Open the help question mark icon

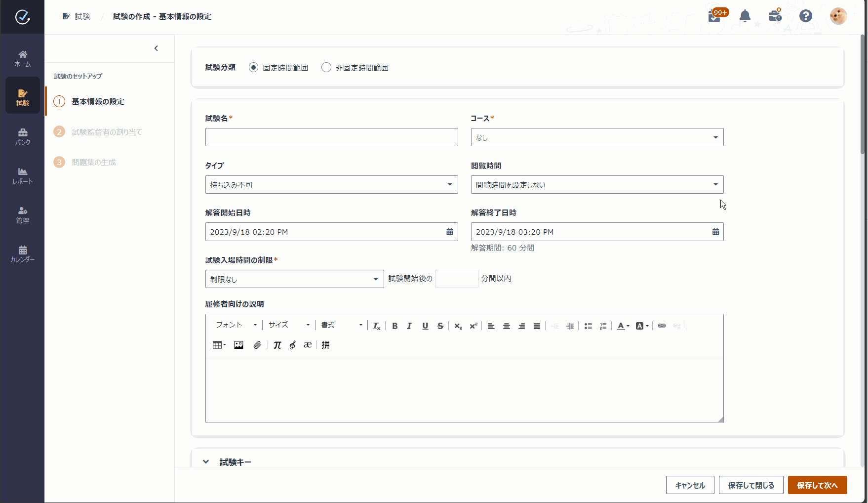tap(805, 16)
